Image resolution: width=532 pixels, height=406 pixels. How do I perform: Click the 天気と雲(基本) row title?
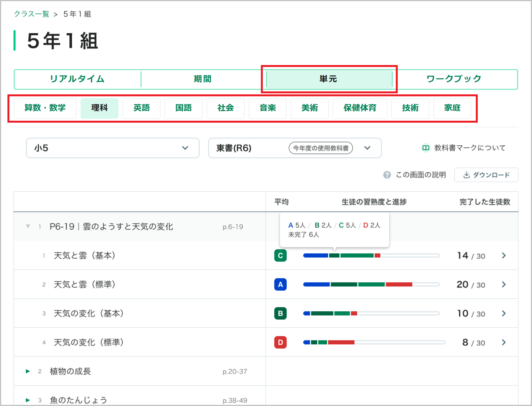(85, 256)
